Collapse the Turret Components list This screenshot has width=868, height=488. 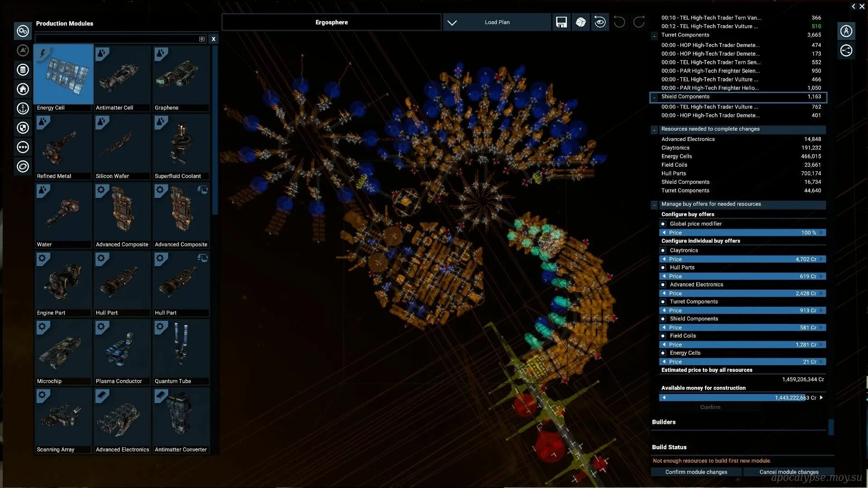pyautogui.click(x=654, y=35)
